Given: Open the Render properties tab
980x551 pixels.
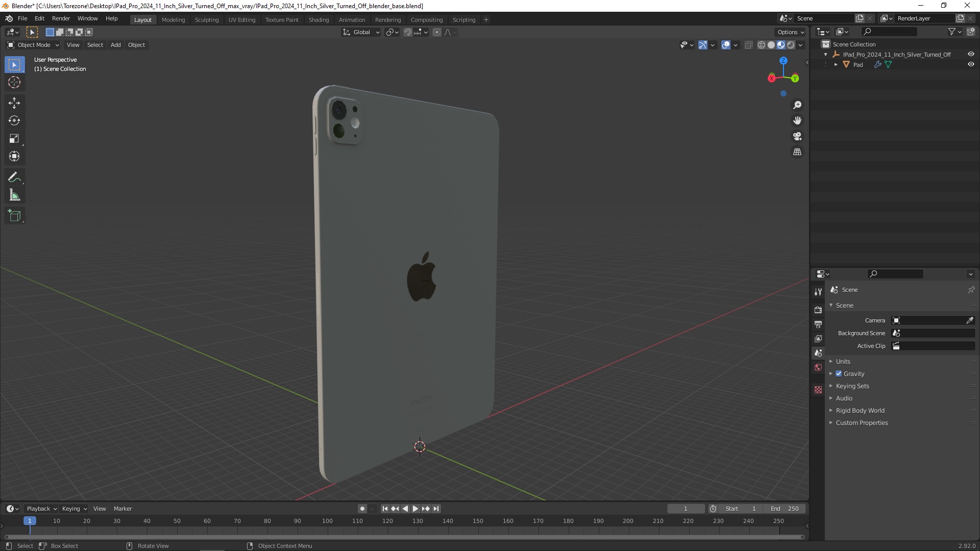Looking at the screenshot, I should pos(818,310).
